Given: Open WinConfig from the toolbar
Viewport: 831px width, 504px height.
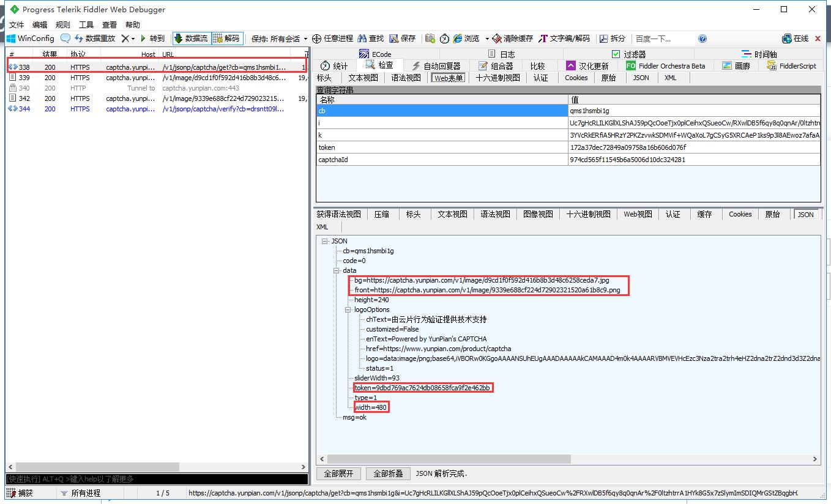Looking at the screenshot, I should (31, 39).
